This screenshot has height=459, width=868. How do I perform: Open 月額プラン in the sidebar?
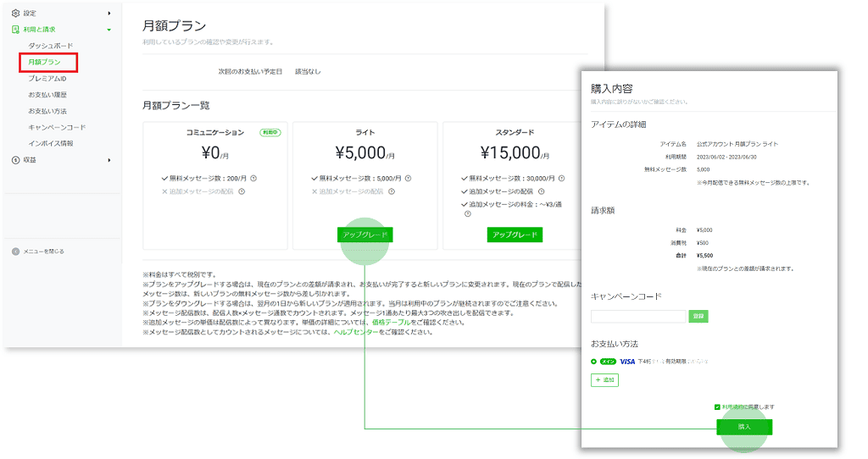(x=44, y=62)
